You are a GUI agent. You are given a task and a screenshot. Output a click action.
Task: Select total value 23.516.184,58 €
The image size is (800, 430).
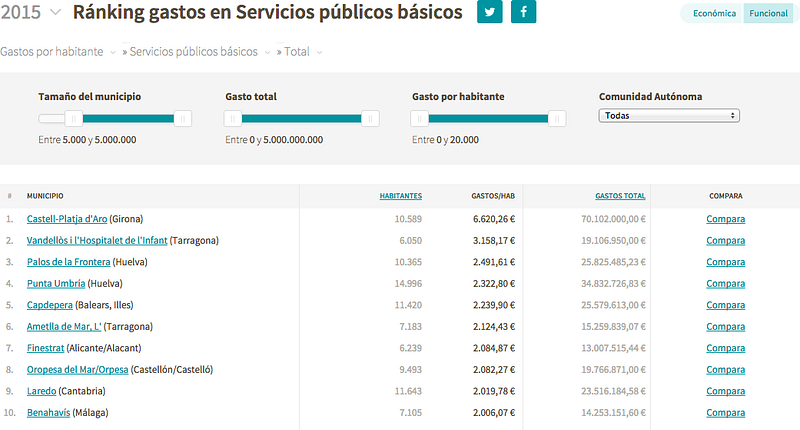(613, 391)
